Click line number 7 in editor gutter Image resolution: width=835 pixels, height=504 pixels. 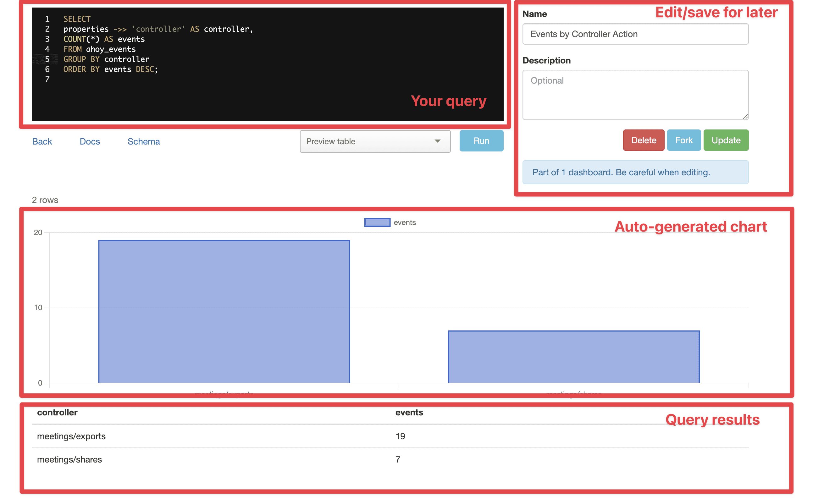(x=47, y=79)
